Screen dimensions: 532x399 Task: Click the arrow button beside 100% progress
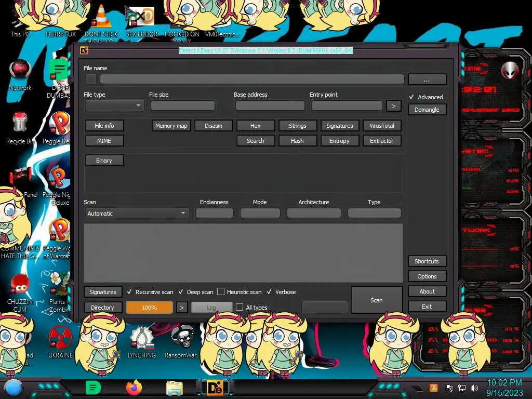point(182,308)
